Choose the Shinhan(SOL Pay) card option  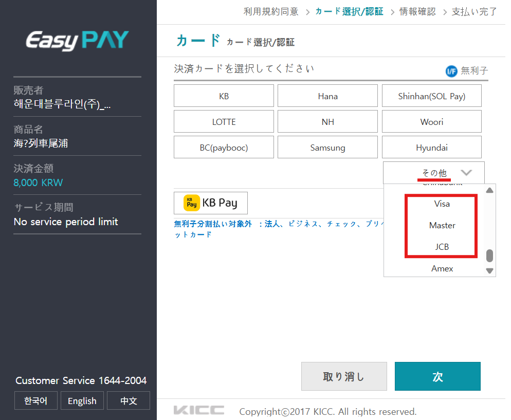tap(431, 96)
